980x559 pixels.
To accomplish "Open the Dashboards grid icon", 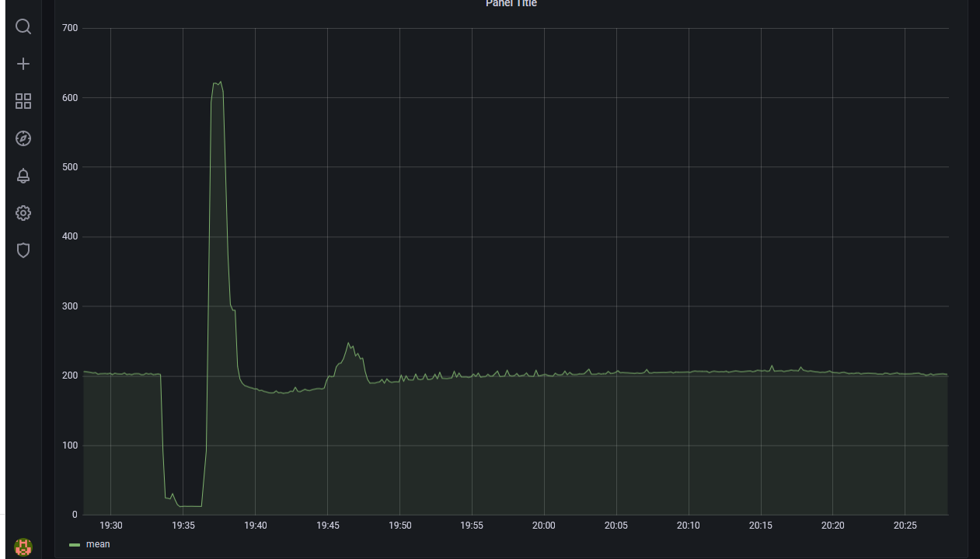I will 23,101.
